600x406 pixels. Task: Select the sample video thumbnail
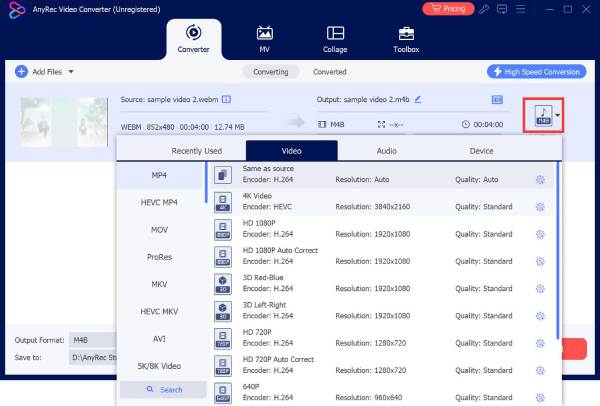point(64,122)
